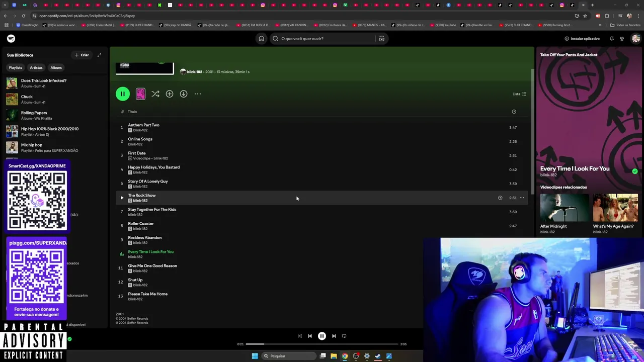Open the Windows Start menu

(x=255, y=356)
